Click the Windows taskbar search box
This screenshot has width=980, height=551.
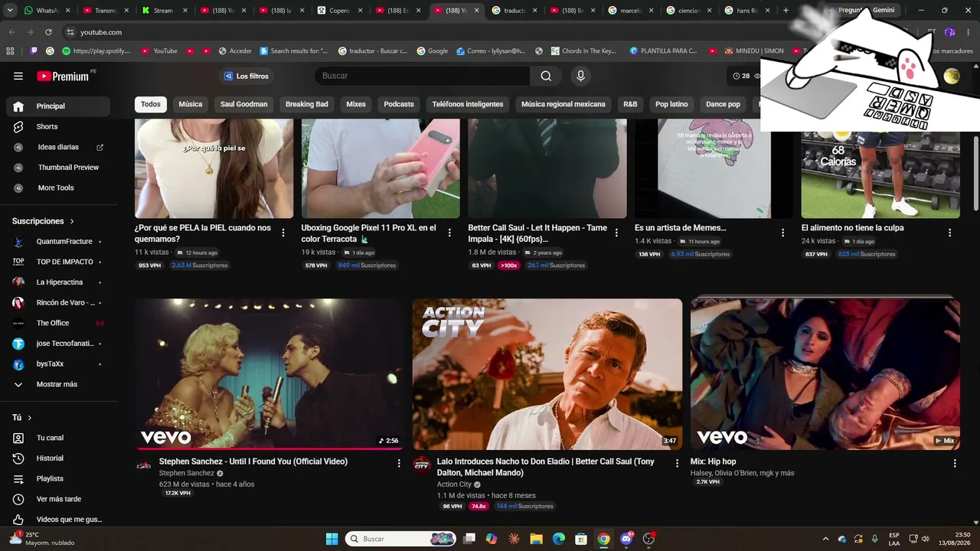(401, 539)
